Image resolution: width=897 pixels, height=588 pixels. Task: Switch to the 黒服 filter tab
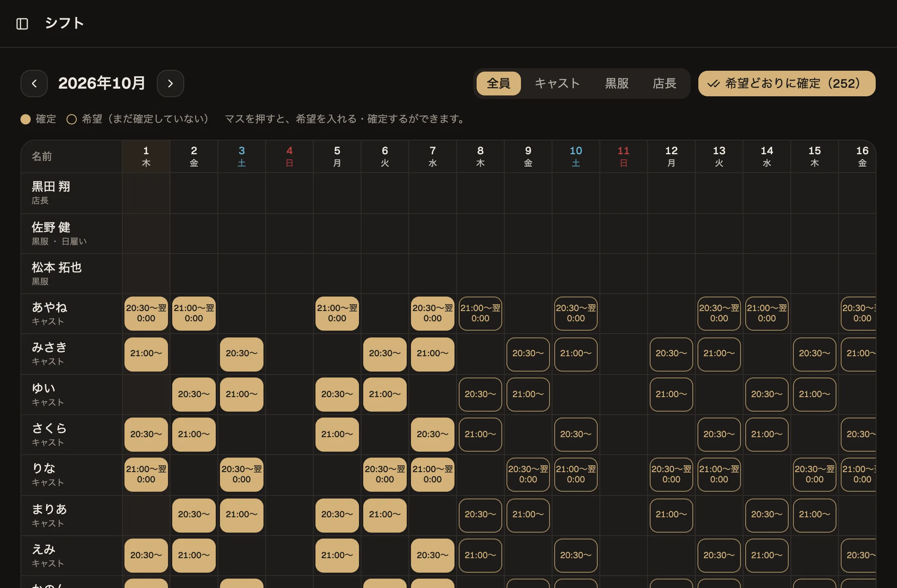[x=617, y=84]
